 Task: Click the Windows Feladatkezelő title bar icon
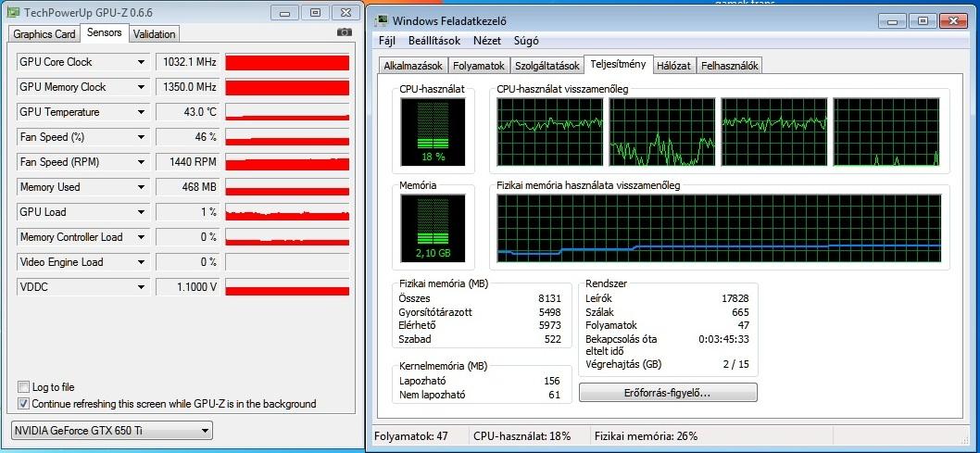(381, 21)
